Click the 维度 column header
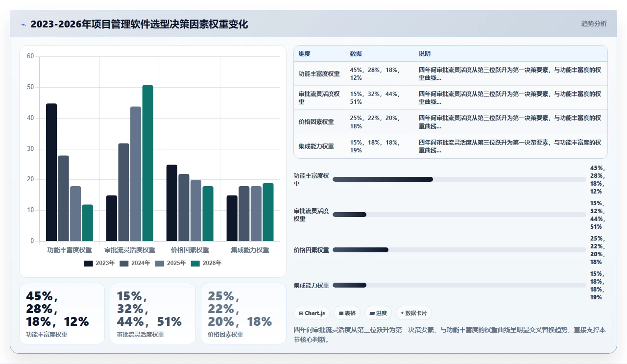 pos(304,54)
